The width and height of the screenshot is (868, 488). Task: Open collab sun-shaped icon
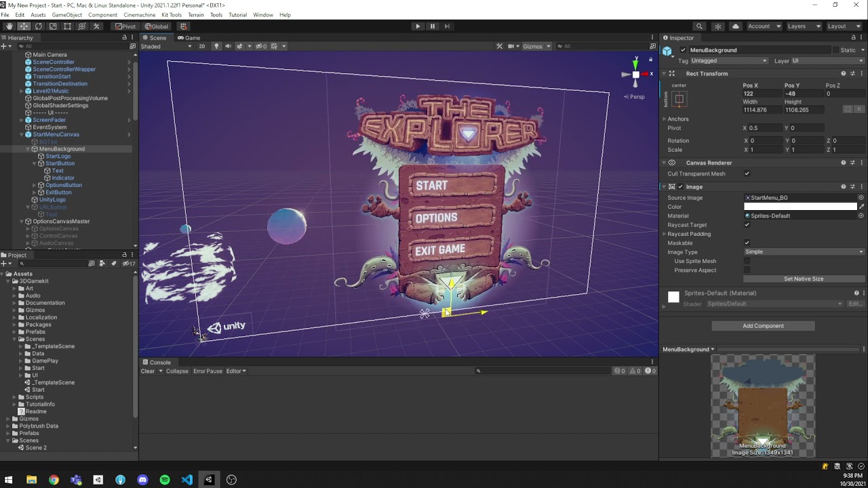pyautogui.click(x=718, y=26)
